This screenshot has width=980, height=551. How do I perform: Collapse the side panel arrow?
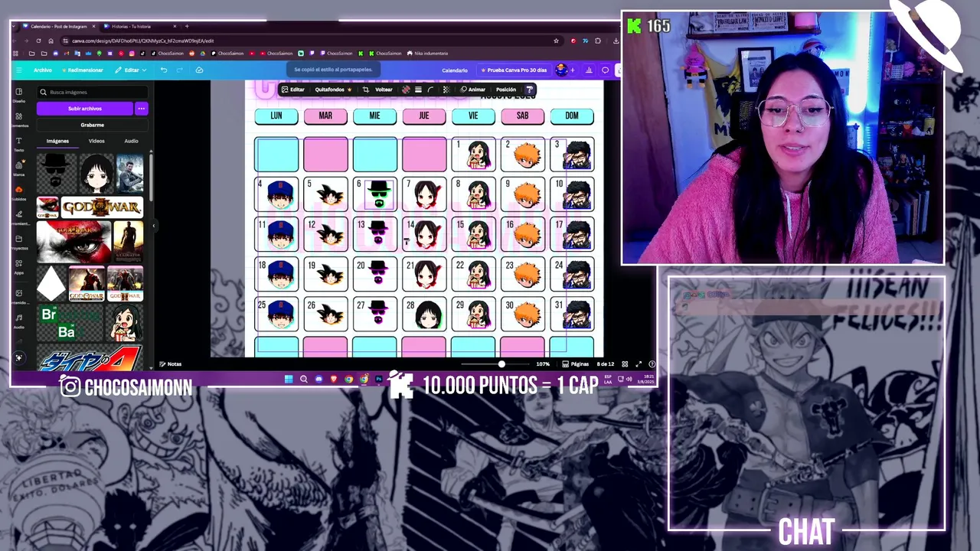[154, 225]
